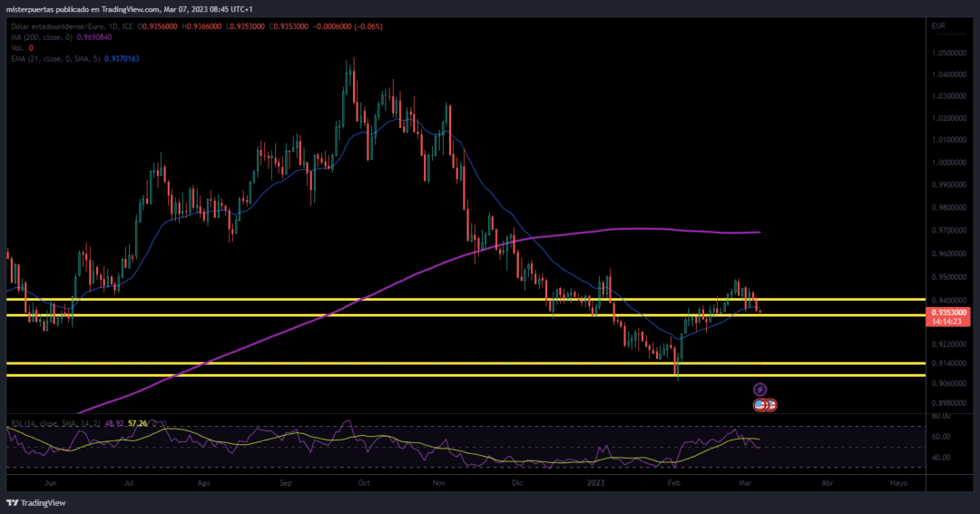The width and height of the screenshot is (980, 514).
Task: Open the RSI (14, close, SMA, 14, 2) legend
Action: tap(56, 423)
